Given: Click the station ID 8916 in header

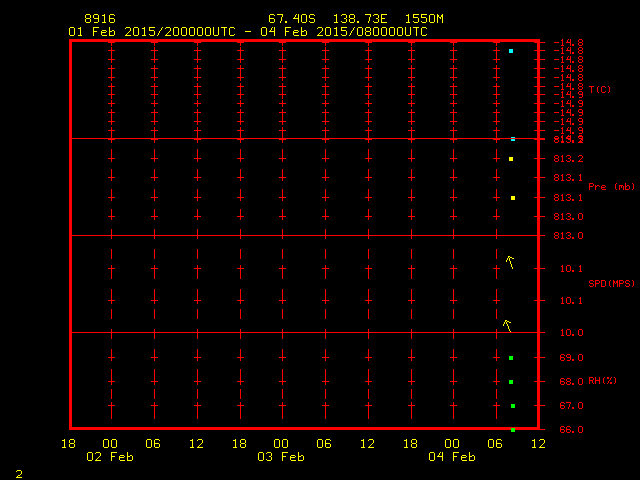Looking at the screenshot, I should click(x=99, y=19).
